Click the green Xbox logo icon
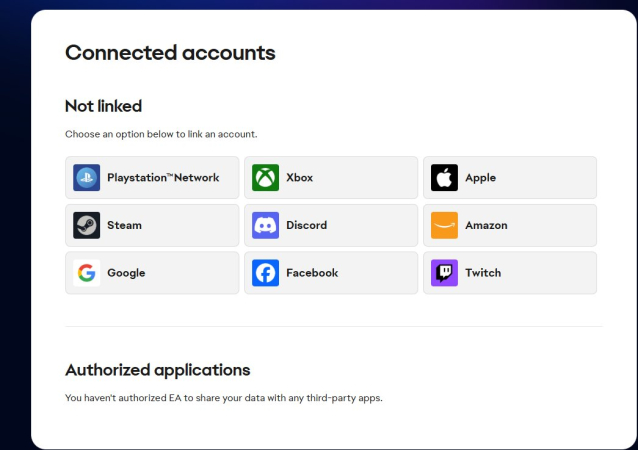This screenshot has width=638, height=450. (265, 178)
